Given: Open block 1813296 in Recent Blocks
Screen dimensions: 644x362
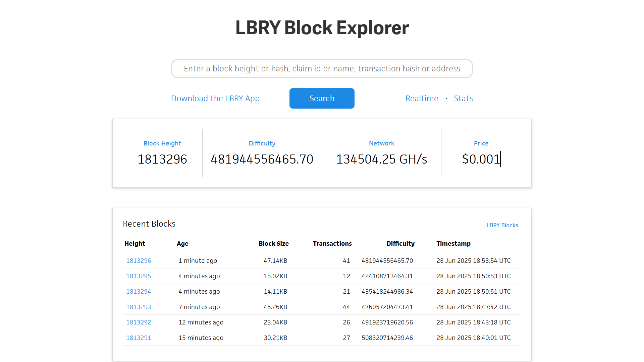Looking at the screenshot, I should [139, 261].
